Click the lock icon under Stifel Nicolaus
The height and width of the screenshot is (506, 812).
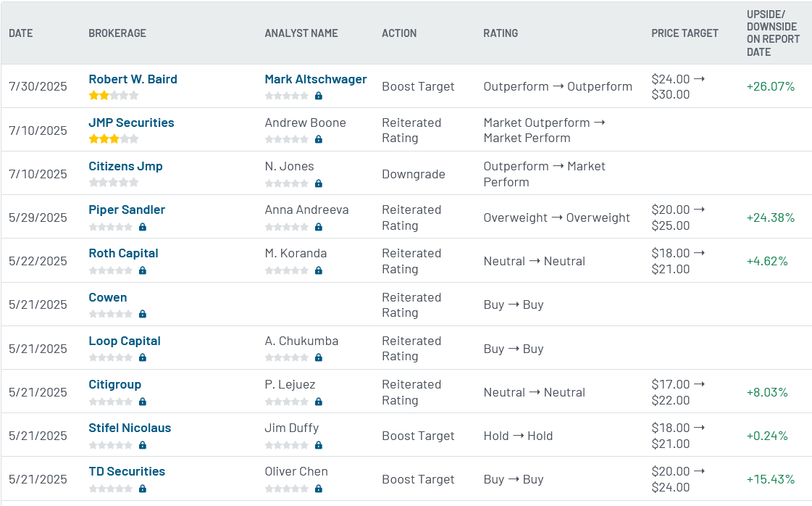143,445
